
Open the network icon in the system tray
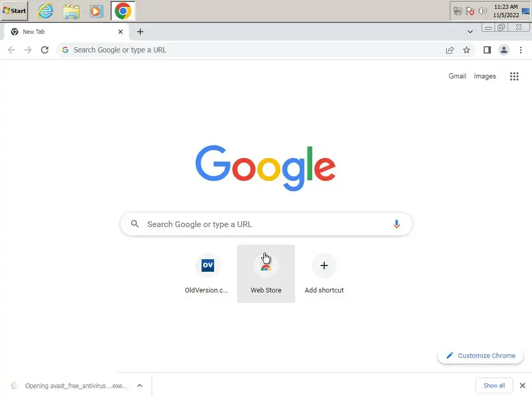tap(457, 11)
